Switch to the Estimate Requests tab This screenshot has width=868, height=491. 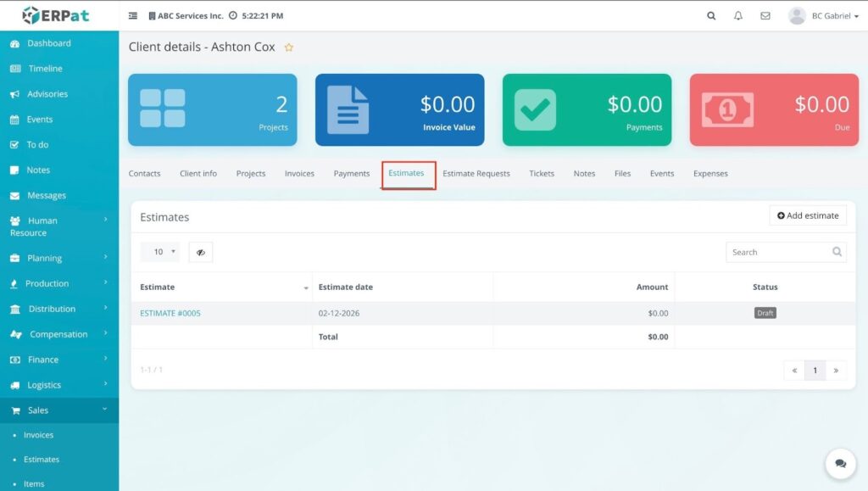[476, 174]
